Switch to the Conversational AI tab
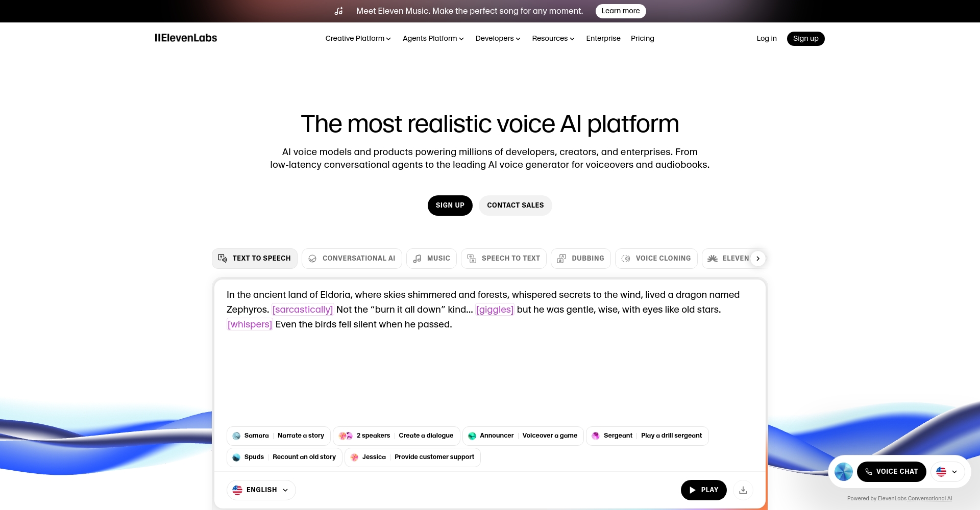980x510 pixels. [352, 259]
